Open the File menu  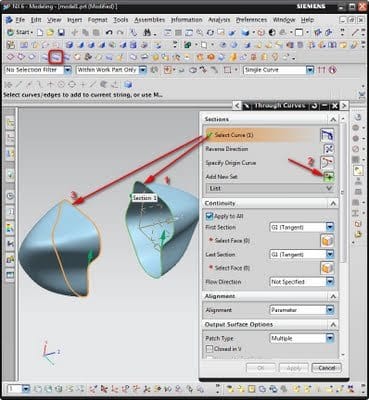20,20
